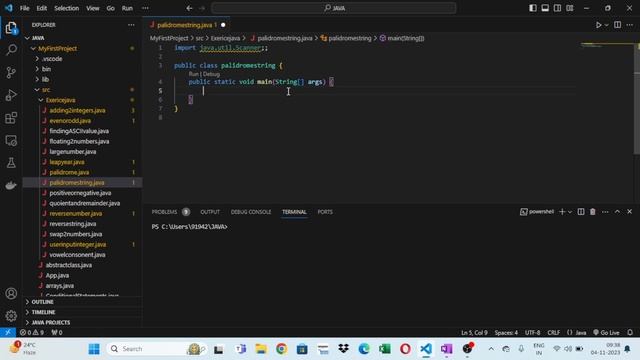
Task: Open notifications bell in status bar
Action: coord(630,332)
